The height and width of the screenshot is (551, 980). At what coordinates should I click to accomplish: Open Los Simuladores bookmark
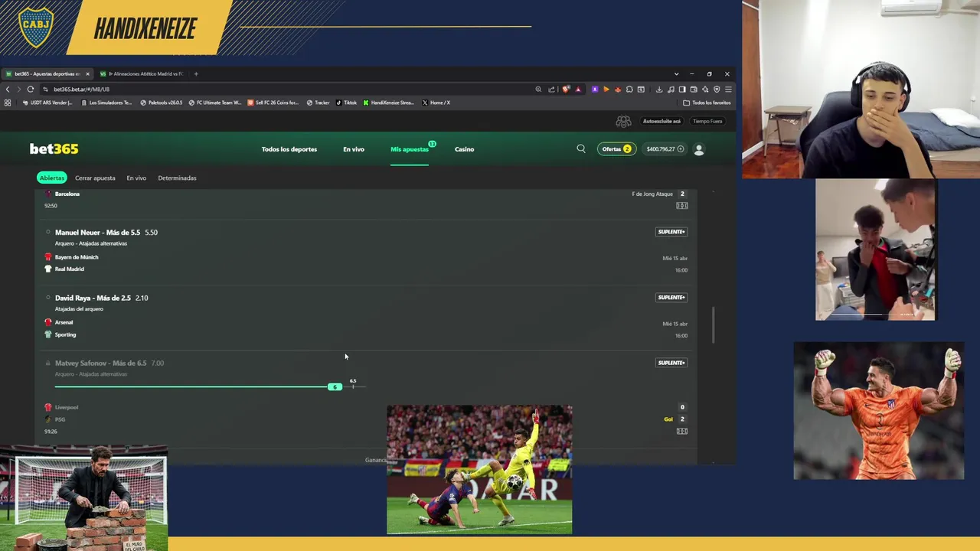pyautogui.click(x=106, y=103)
